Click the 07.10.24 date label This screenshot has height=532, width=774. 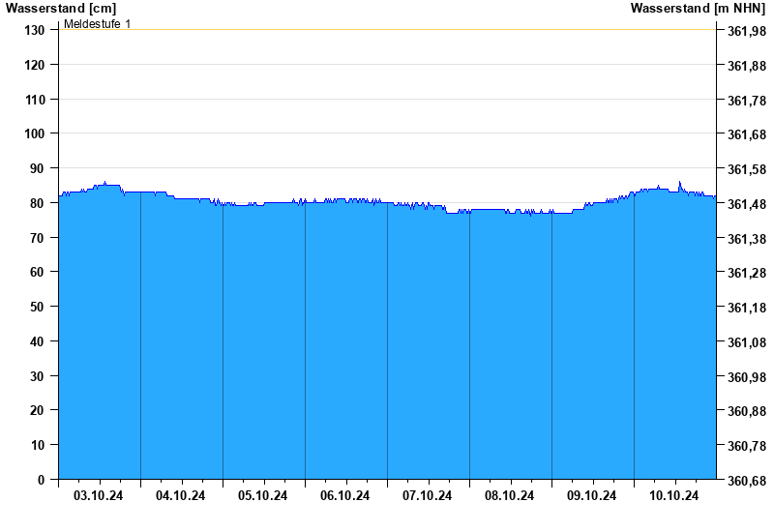pos(428,495)
